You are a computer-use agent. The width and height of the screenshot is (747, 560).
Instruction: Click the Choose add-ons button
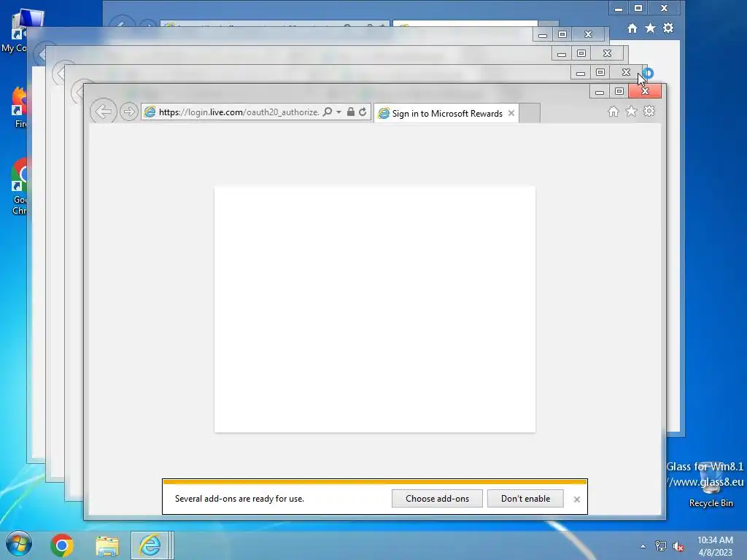click(x=437, y=499)
